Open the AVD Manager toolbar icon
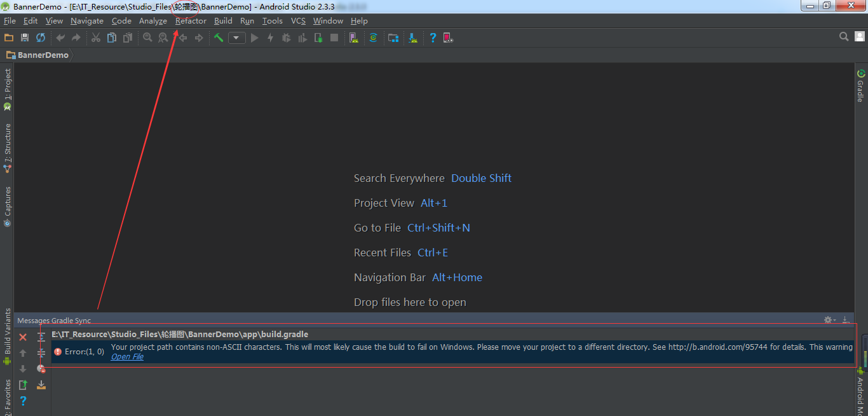The width and height of the screenshot is (868, 416). tap(353, 38)
